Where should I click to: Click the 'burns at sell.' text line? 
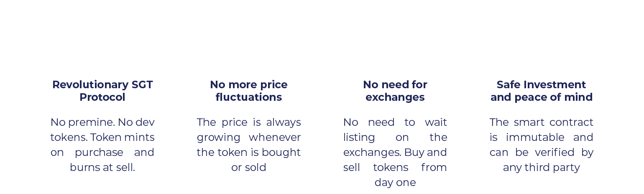[x=102, y=167]
